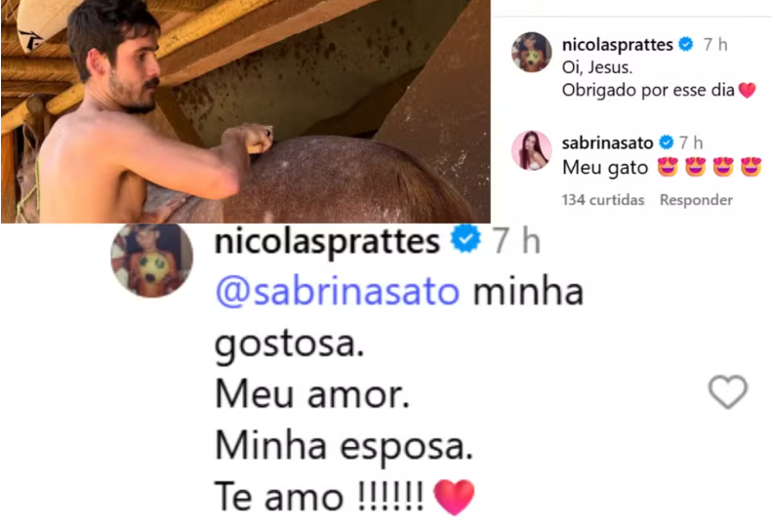Click the small verified badge in the caption header
The width and height of the screenshot is (772, 532).
(685, 44)
